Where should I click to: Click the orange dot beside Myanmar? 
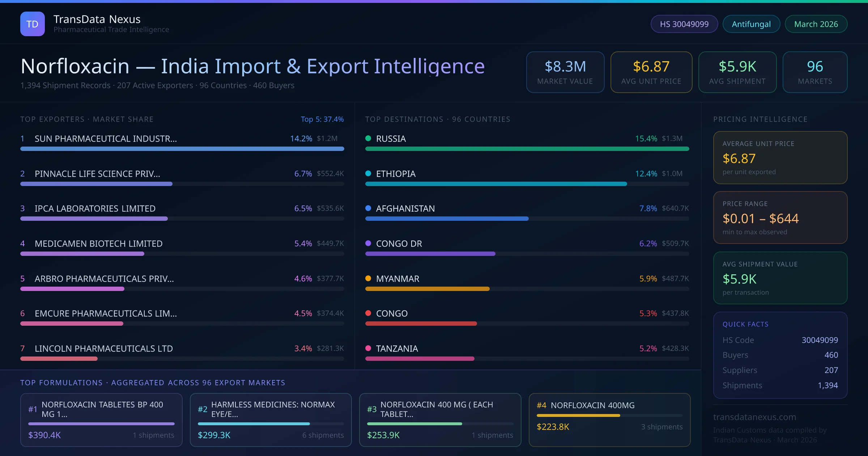tap(368, 278)
